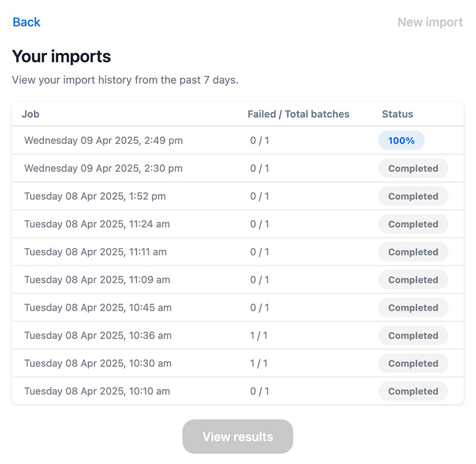Image resolution: width=476 pixels, height=464 pixels.
Task: Click the Completed badge for the 2:30 pm job
Action: click(413, 168)
